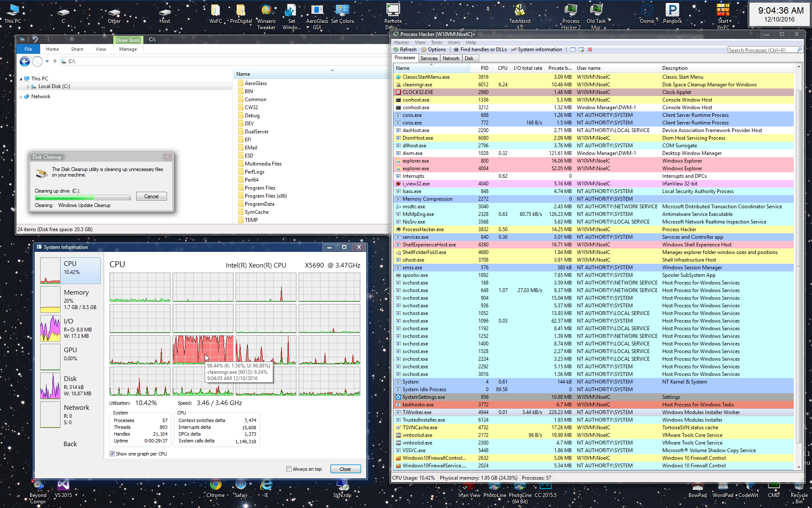Select I/O panel in System Information

pos(70,329)
